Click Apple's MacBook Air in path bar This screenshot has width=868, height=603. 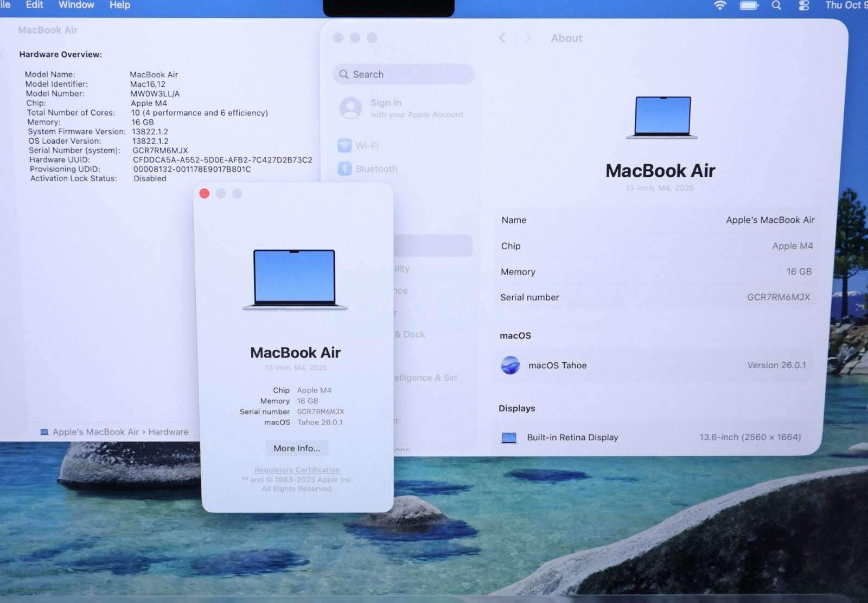pos(95,432)
